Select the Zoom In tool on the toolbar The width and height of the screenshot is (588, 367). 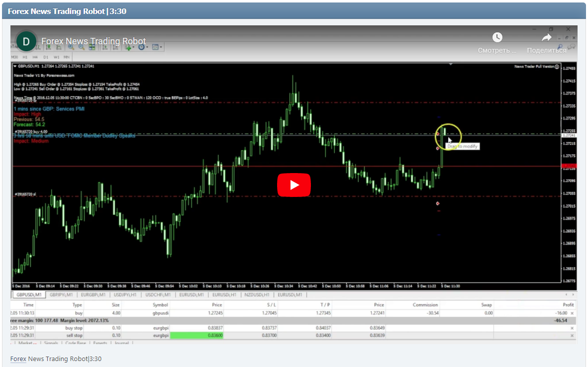(71, 48)
